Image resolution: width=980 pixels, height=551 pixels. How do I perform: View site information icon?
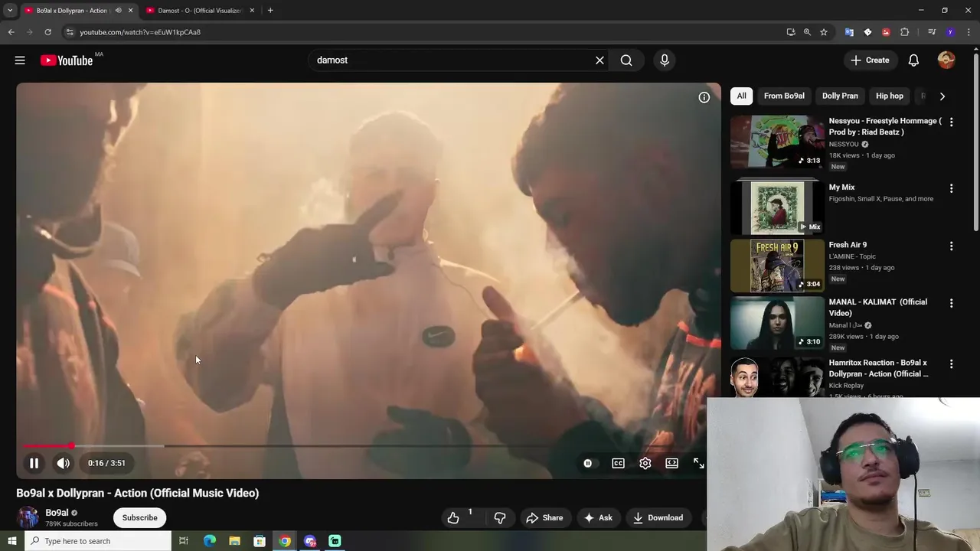pos(69,32)
